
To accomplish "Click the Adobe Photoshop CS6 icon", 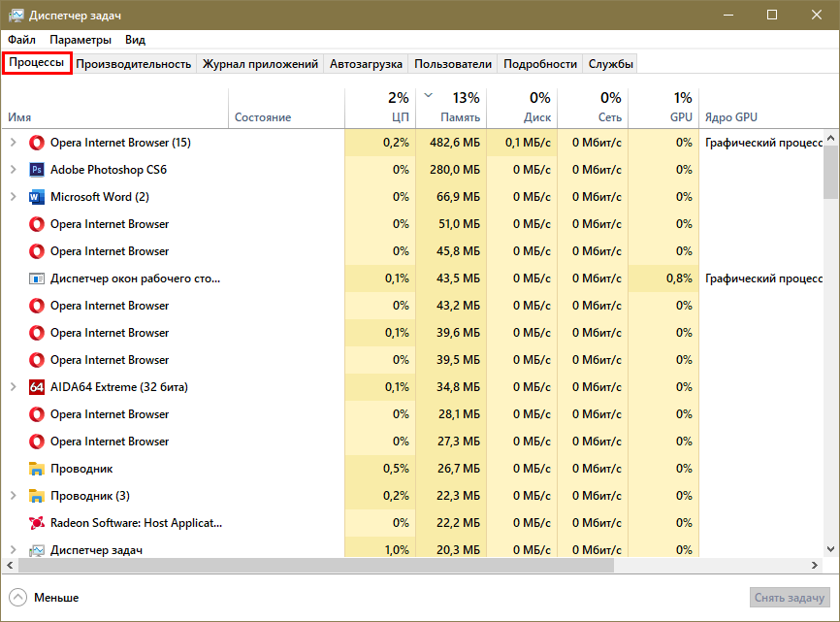I will click(x=37, y=170).
